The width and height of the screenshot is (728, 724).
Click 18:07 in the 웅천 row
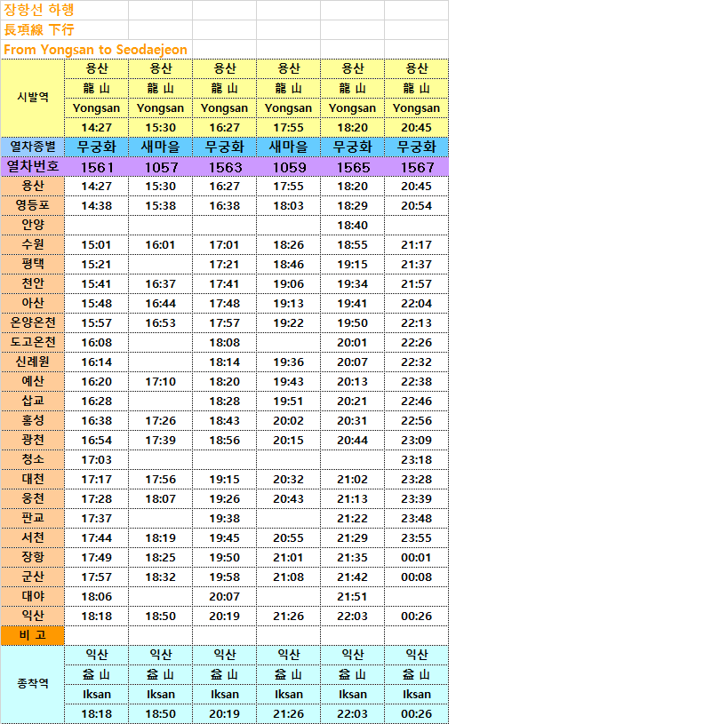pos(161,498)
